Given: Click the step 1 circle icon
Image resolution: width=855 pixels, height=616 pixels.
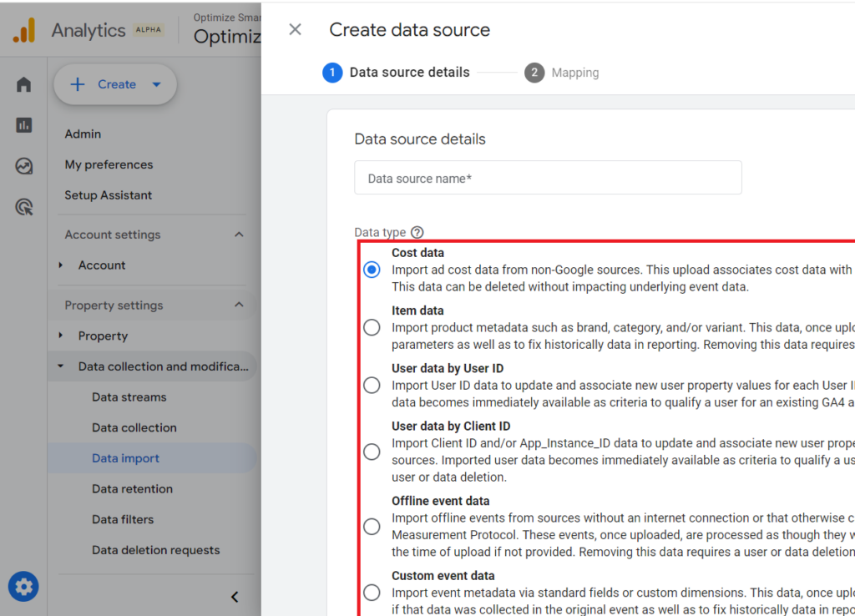Looking at the screenshot, I should click(x=332, y=73).
